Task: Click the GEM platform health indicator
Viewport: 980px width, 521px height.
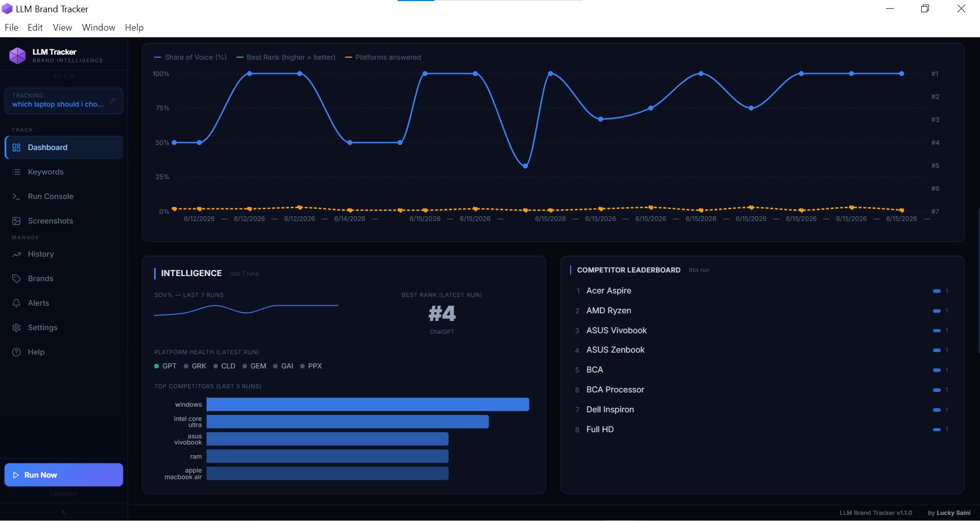Action: (254, 366)
